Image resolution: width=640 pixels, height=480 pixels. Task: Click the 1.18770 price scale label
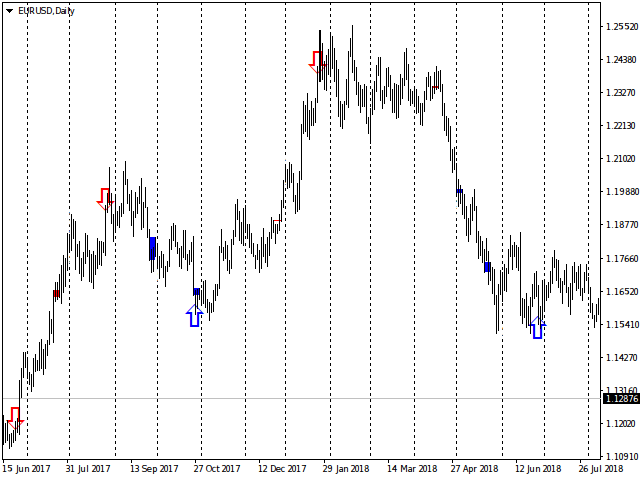point(621,225)
